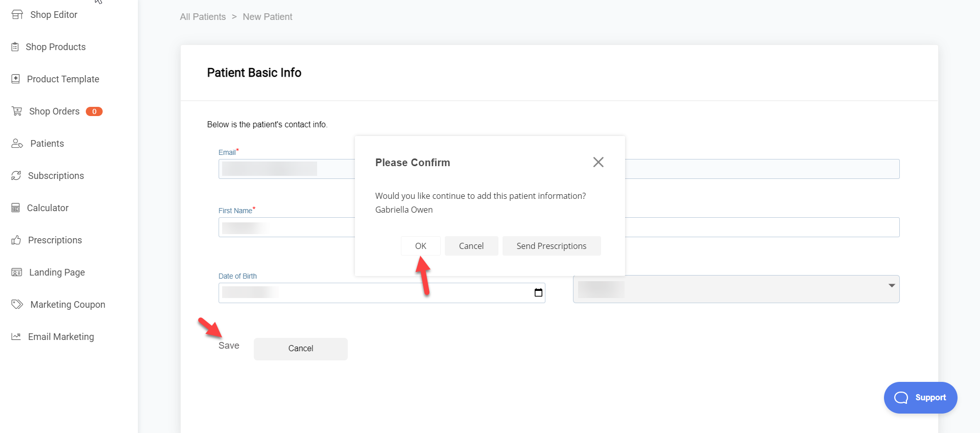Click the Shop Products clipboard icon
The image size is (980, 433).
(x=15, y=47)
